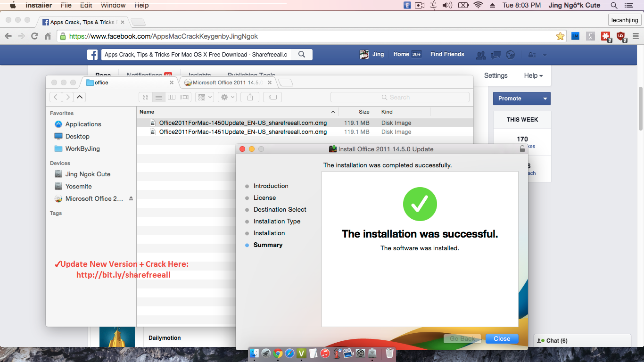644x362 pixels.
Task: Open the Help menu in the menu bar
Action: [x=141, y=6]
